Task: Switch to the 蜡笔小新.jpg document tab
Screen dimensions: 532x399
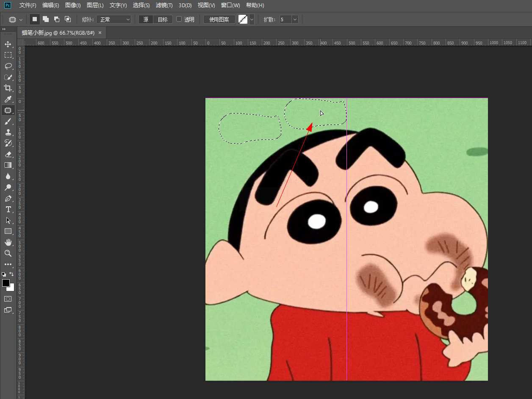Action: click(x=58, y=33)
